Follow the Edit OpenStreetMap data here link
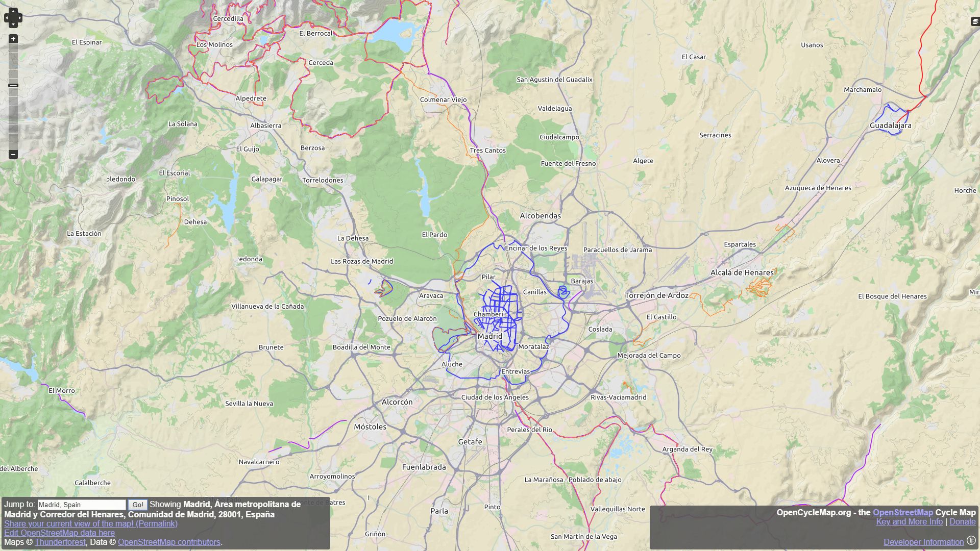The image size is (980, 551). click(x=59, y=533)
